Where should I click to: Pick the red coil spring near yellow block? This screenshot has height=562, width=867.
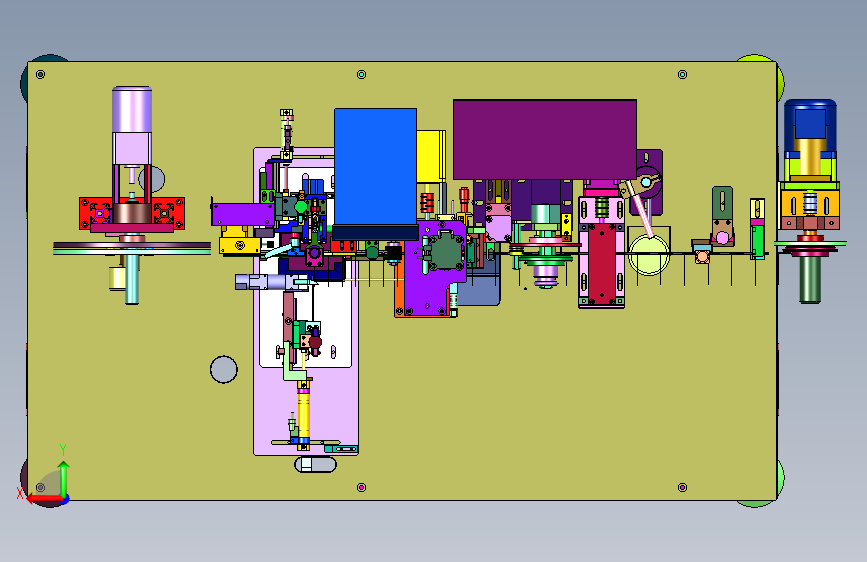(x=427, y=203)
